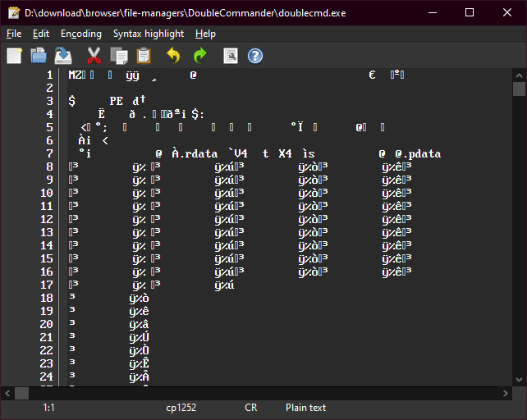Open editor options with the wrench icon
The width and height of the screenshot is (527, 420).
[x=231, y=56]
